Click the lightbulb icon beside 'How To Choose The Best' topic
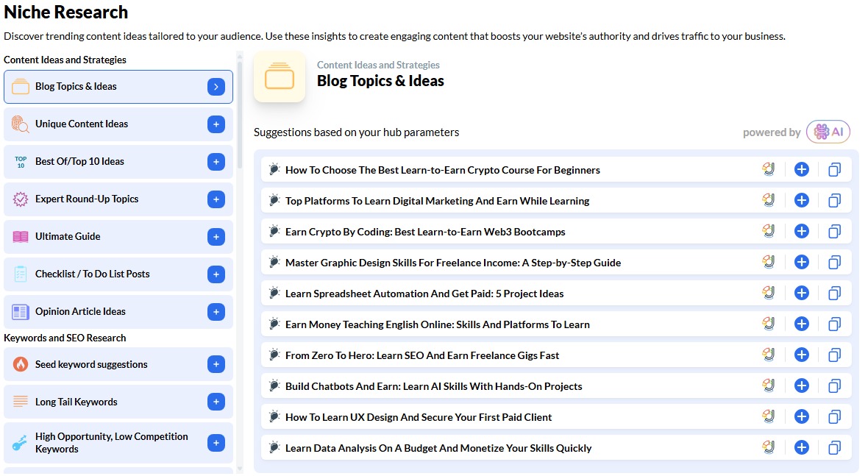Screen dimensions: 868x476 click(274, 169)
